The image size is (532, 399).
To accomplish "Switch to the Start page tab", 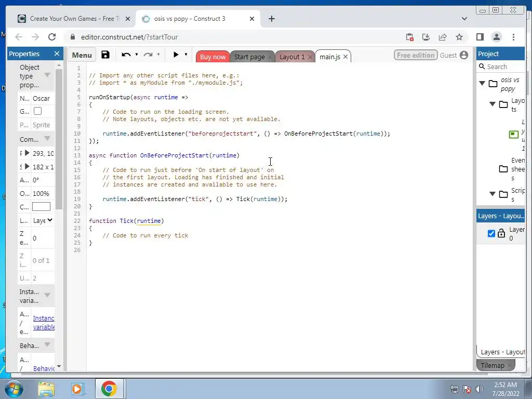I will point(249,57).
